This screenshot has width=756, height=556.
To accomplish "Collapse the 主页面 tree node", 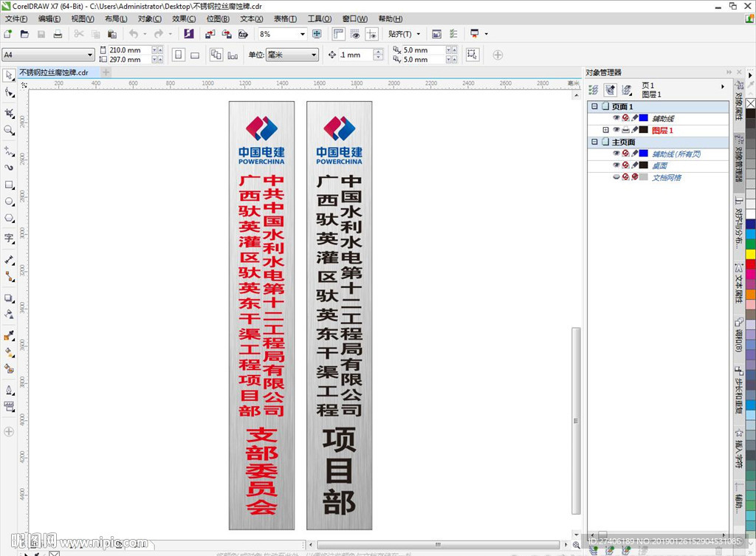I will click(594, 142).
